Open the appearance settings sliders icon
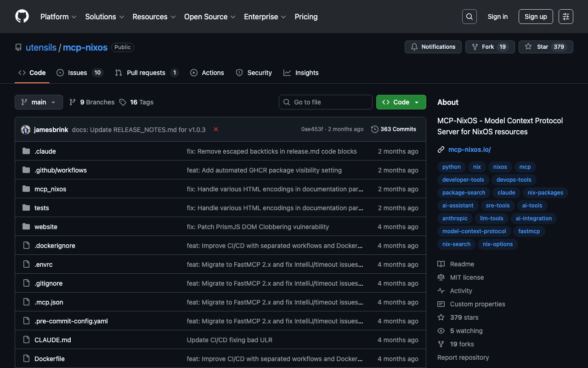588x368 pixels. coord(565,17)
